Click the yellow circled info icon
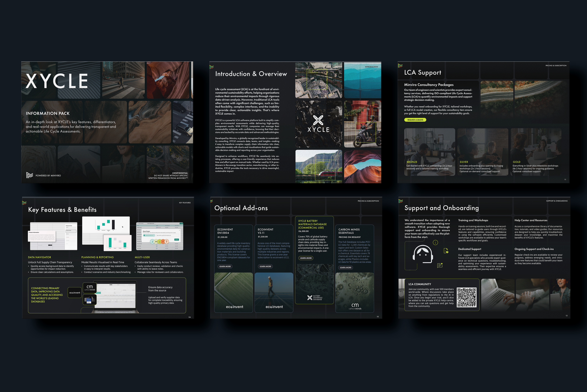 click(435, 242)
